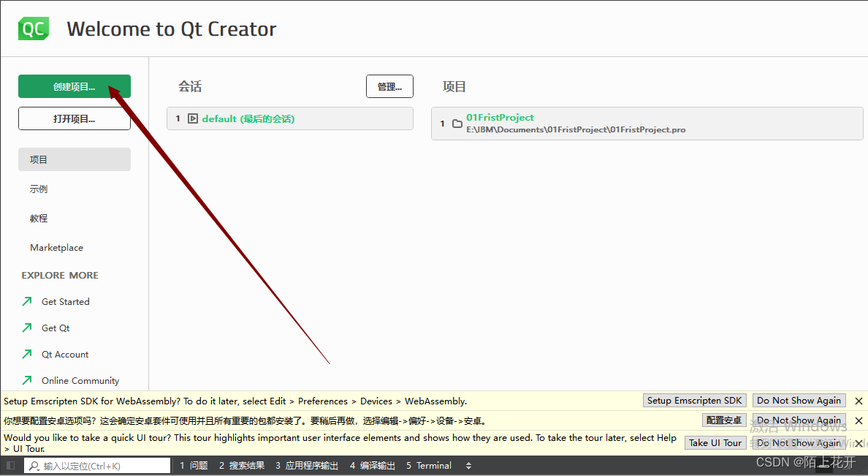Click 配置安卓 to configure Android

[724, 420]
